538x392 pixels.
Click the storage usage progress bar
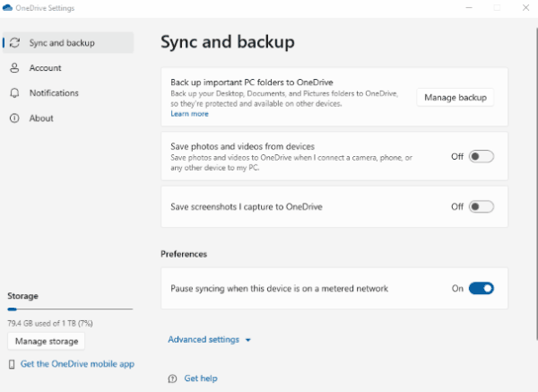70,309
